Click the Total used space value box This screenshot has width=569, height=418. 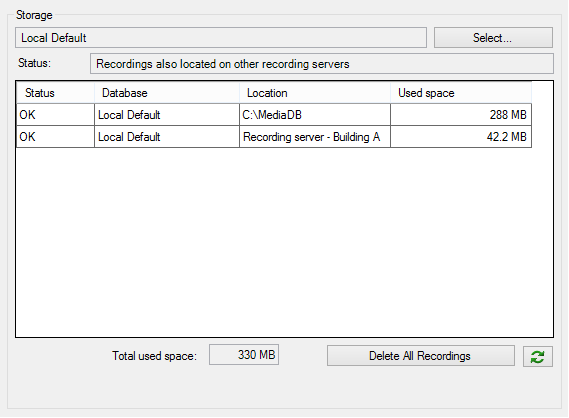(244, 355)
